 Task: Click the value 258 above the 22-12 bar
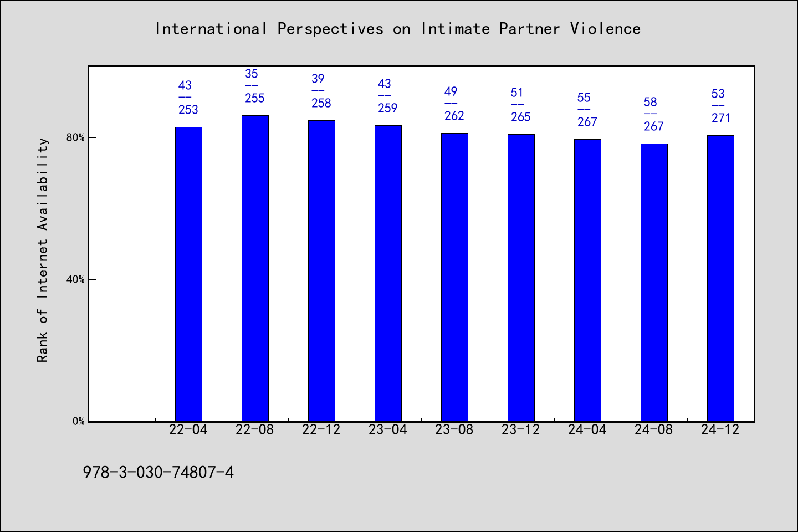[321, 103]
